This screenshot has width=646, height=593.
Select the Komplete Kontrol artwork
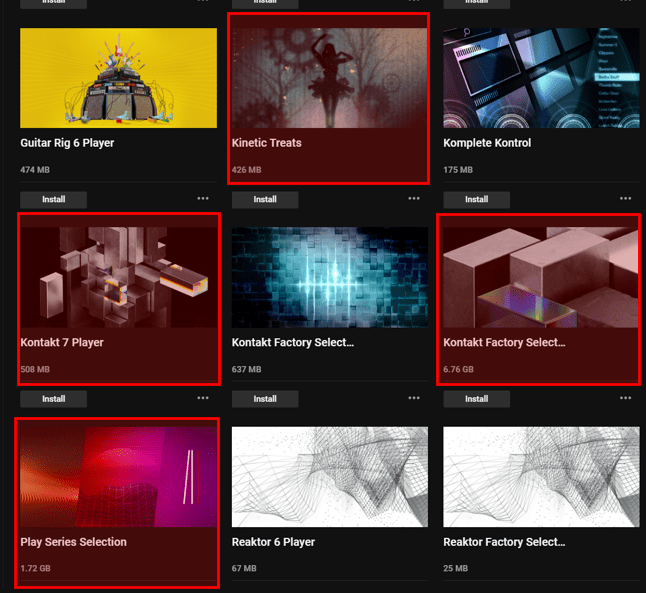point(541,78)
